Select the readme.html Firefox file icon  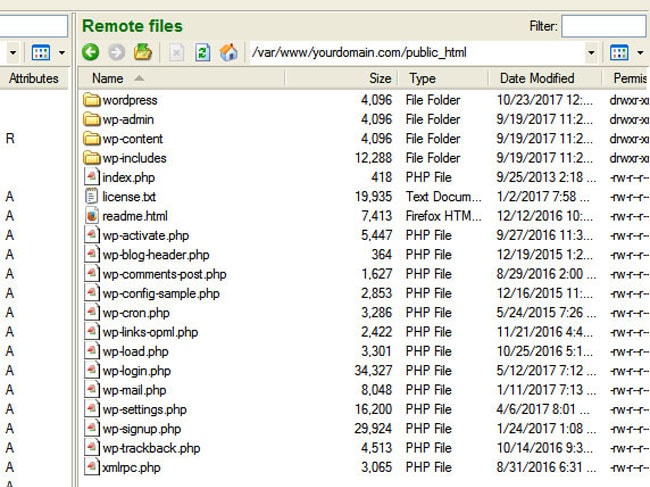[92, 216]
